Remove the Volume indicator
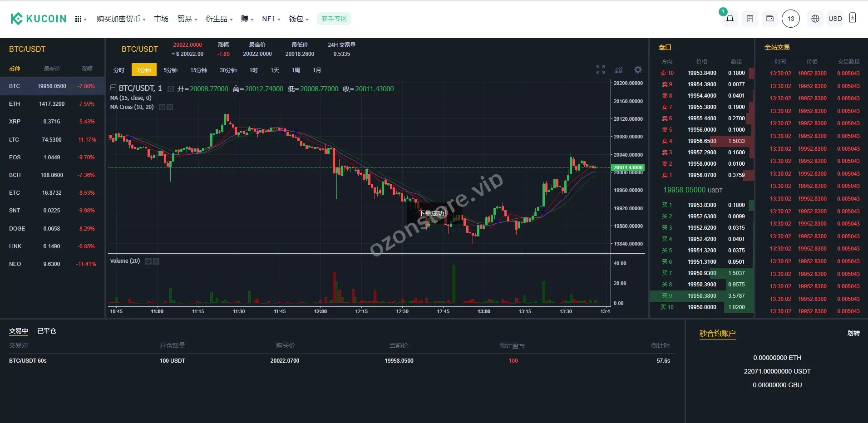The image size is (868, 423). click(156, 261)
